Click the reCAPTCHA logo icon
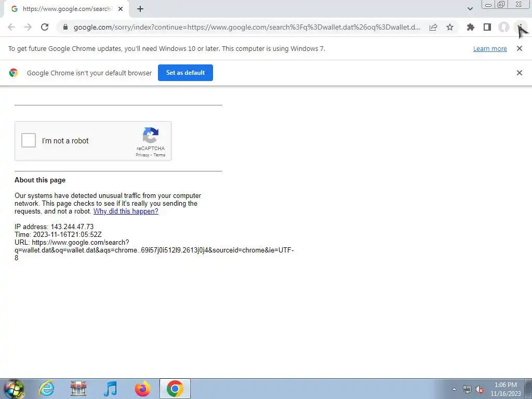Image resolution: width=532 pixels, height=399 pixels. pyautogui.click(x=151, y=136)
